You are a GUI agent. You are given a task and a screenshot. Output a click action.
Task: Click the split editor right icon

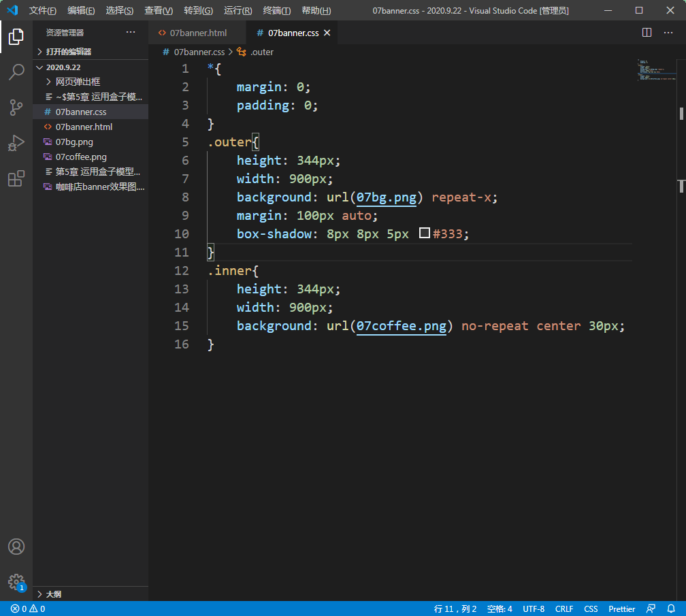click(x=647, y=33)
